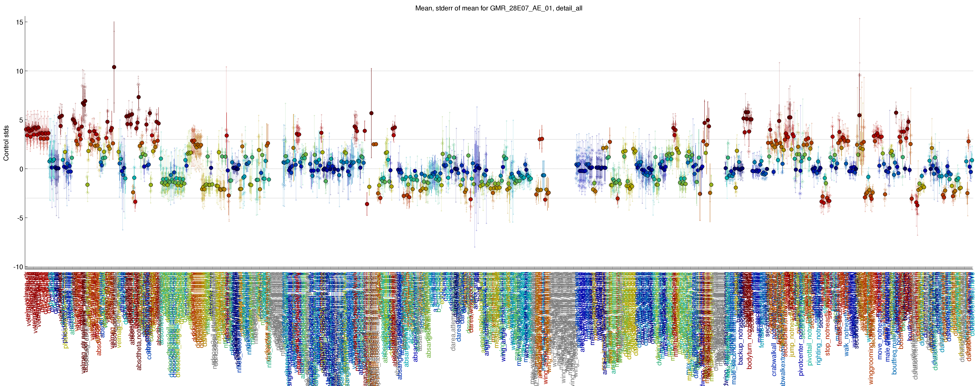
Task: Click the teal 'pivottail_notne…' x-axis label
Action: click(810, 319)
